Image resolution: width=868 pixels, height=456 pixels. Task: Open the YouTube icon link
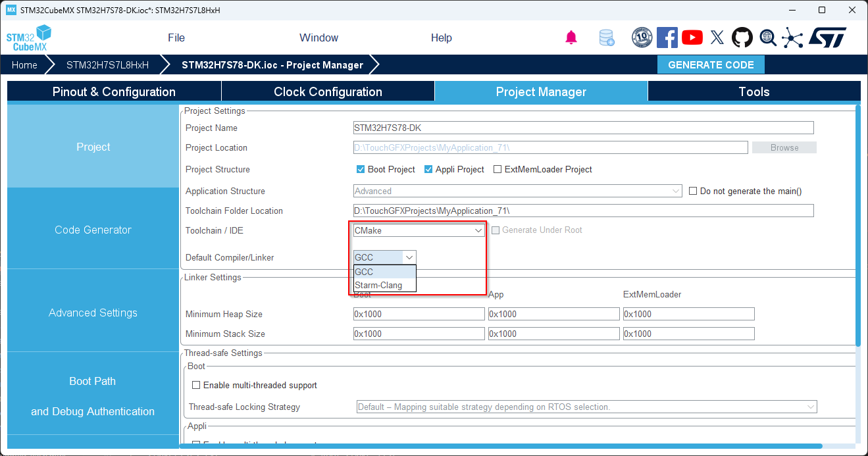click(692, 38)
